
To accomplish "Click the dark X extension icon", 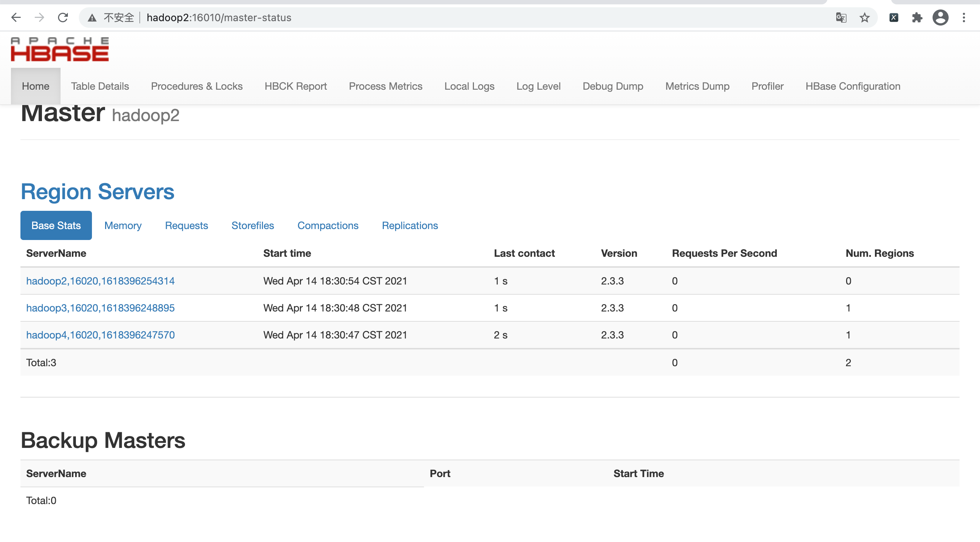I will point(894,18).
